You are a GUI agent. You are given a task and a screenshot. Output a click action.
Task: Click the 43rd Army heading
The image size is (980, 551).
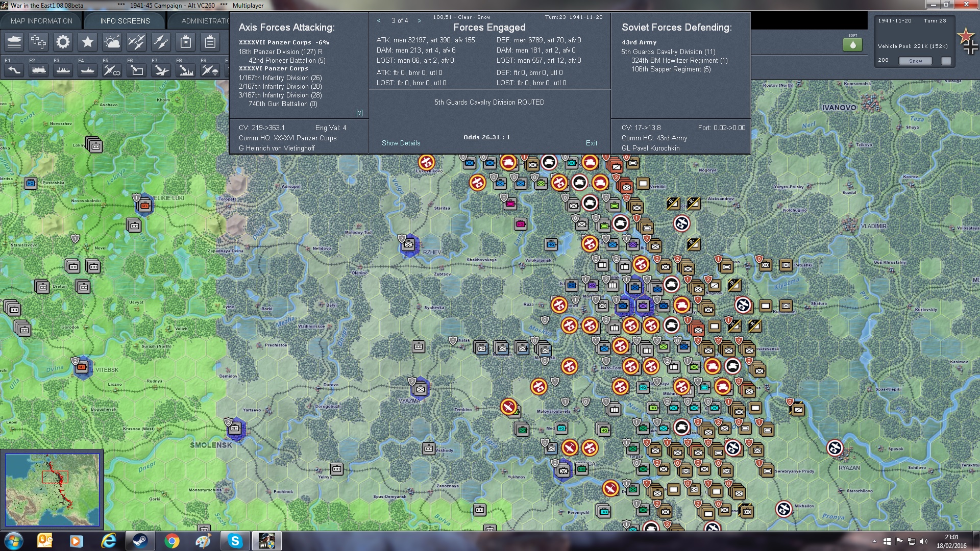pos(639,42)
